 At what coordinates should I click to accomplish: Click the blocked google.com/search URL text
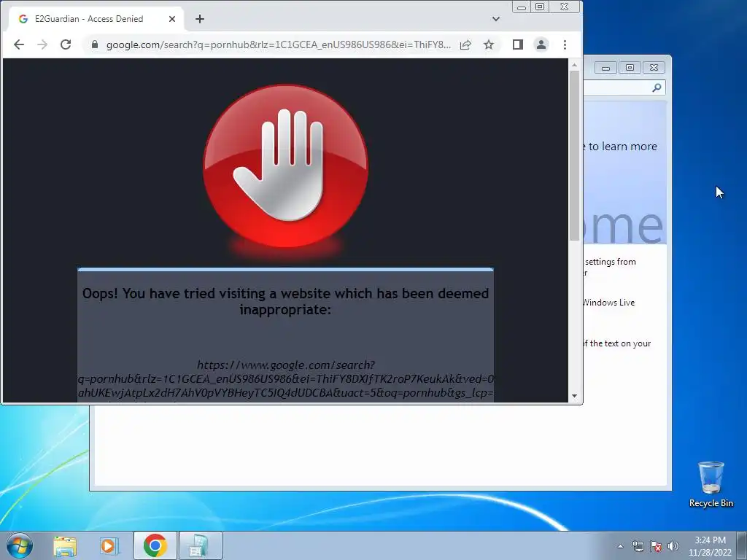(285, 379)
